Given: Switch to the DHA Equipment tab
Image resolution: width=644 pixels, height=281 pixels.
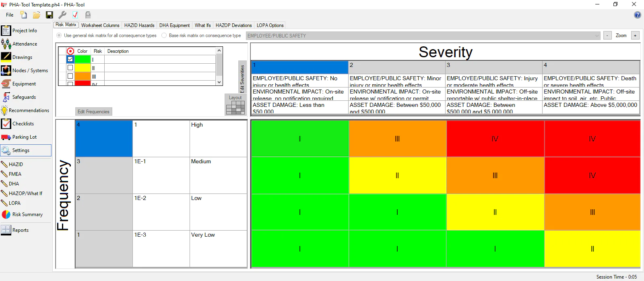Looking at the screenshot, I should point(175,25).
